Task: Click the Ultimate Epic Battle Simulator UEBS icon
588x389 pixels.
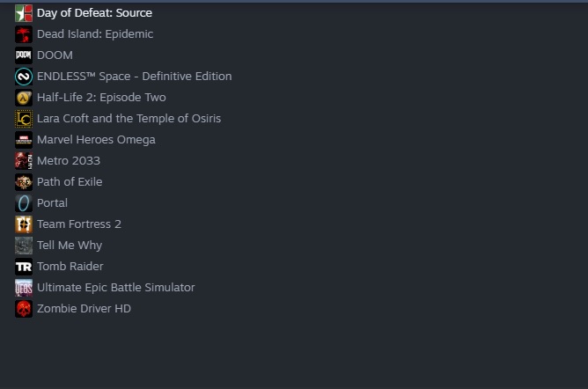Action: (24, 288)
